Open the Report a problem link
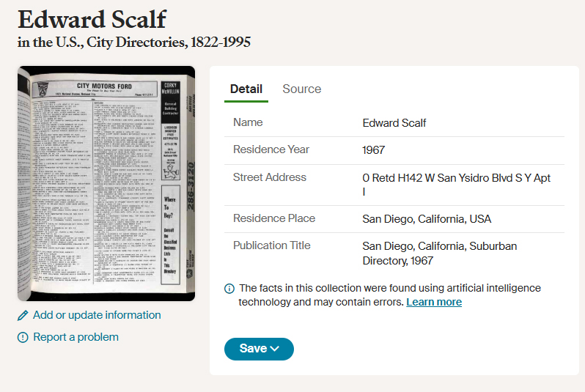 click(76, 337)
